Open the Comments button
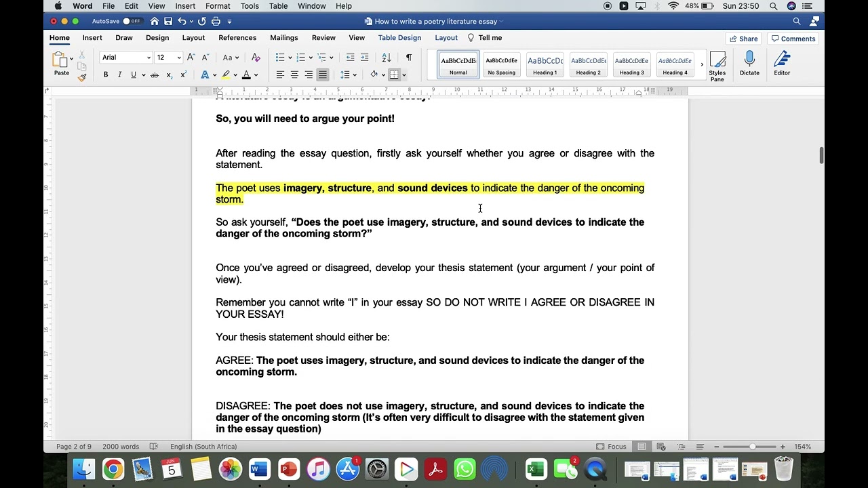Viewport: 868px width, 488px height. point(793,39)
